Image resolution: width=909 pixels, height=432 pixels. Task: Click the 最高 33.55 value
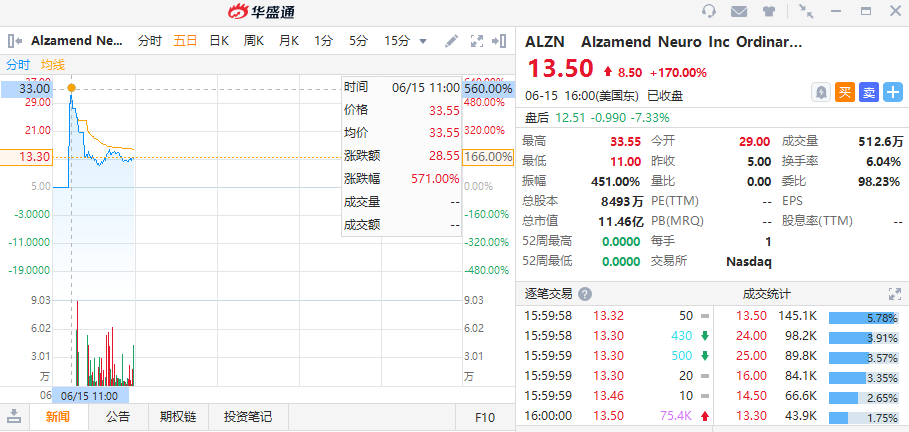[626, 142]
